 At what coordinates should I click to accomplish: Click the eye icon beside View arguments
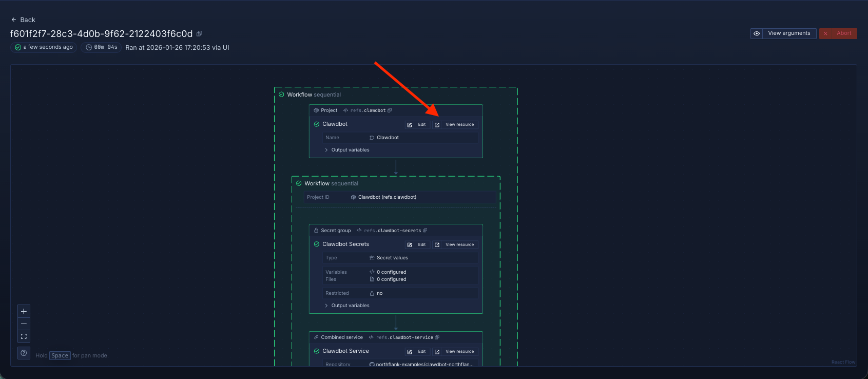tap(757, 33)
